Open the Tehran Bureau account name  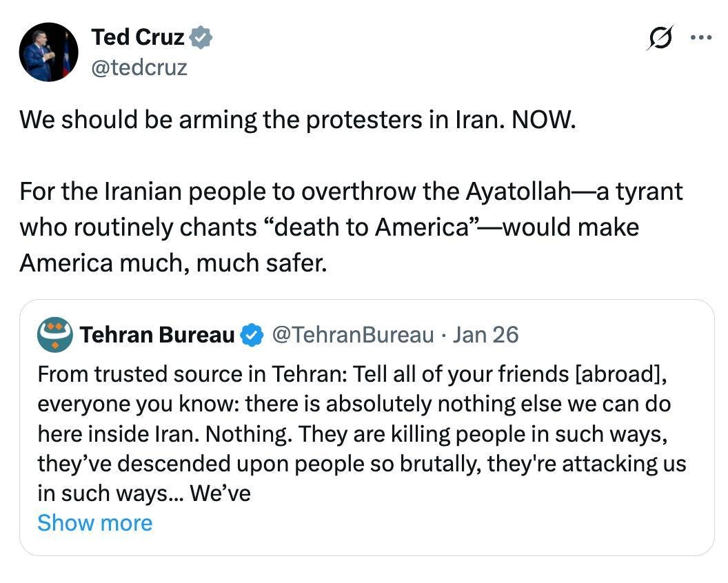pos(157,335)
